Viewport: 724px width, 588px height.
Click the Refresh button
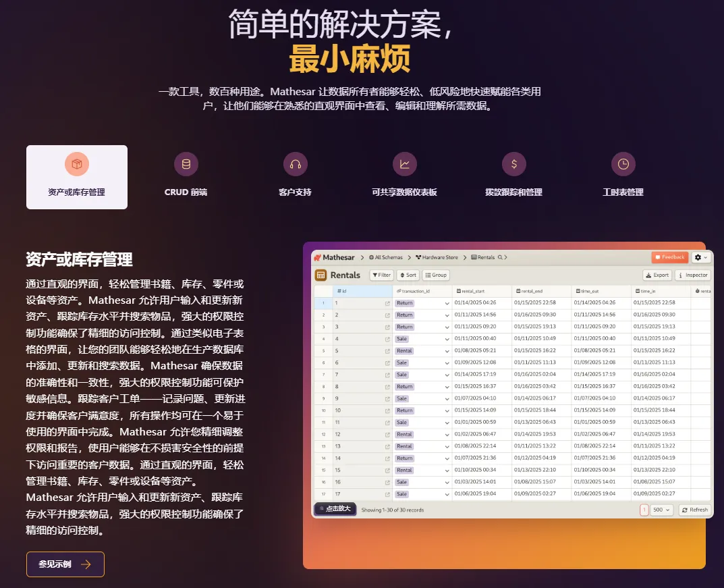click(694, 510)
